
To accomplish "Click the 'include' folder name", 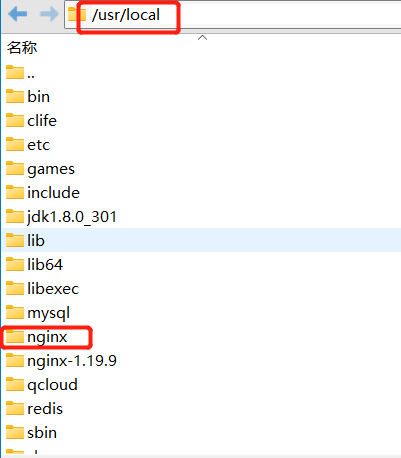I will click(54, 193).
